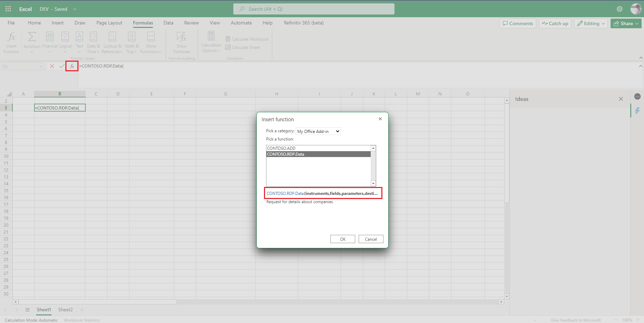Click the 100% zoom control in the status bar
The image size is (644, 323).
627,320
